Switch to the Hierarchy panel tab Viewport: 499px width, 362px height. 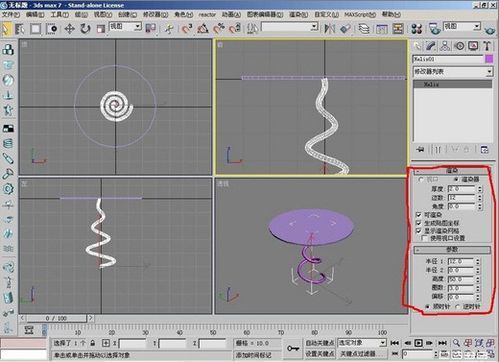click(x=445, y=46)
